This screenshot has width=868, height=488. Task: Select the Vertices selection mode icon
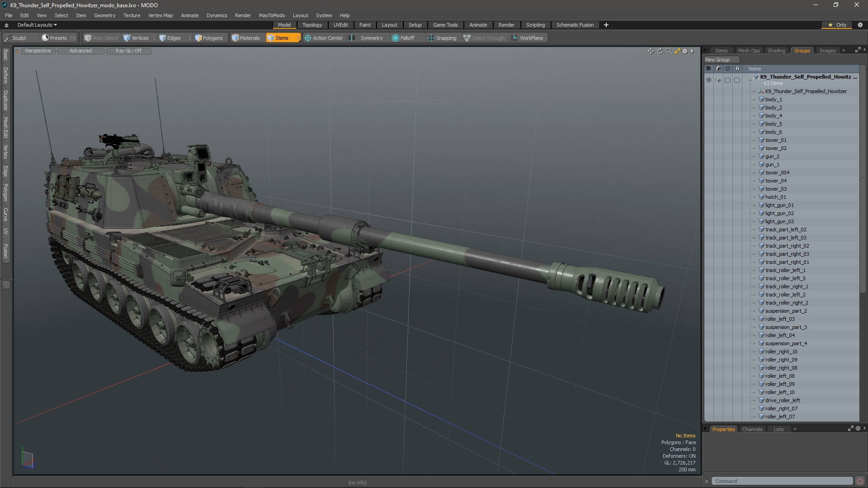pos(127,38)
